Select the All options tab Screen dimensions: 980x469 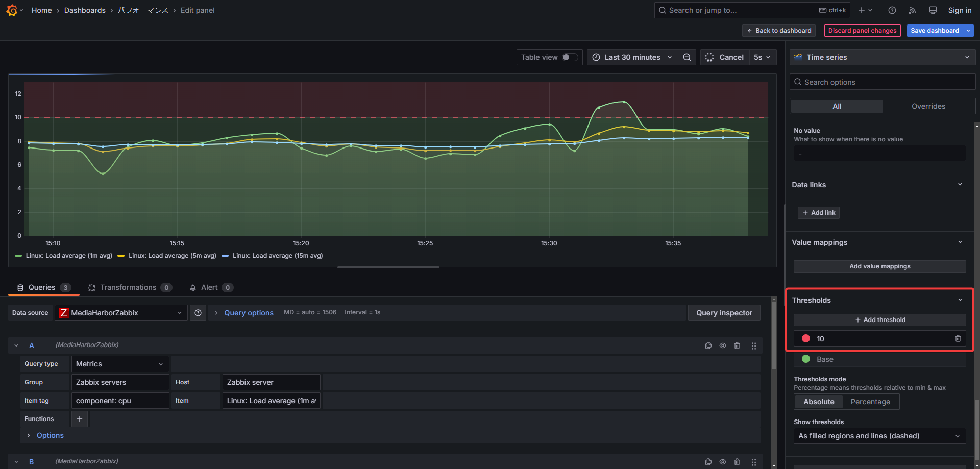point(837,106)
